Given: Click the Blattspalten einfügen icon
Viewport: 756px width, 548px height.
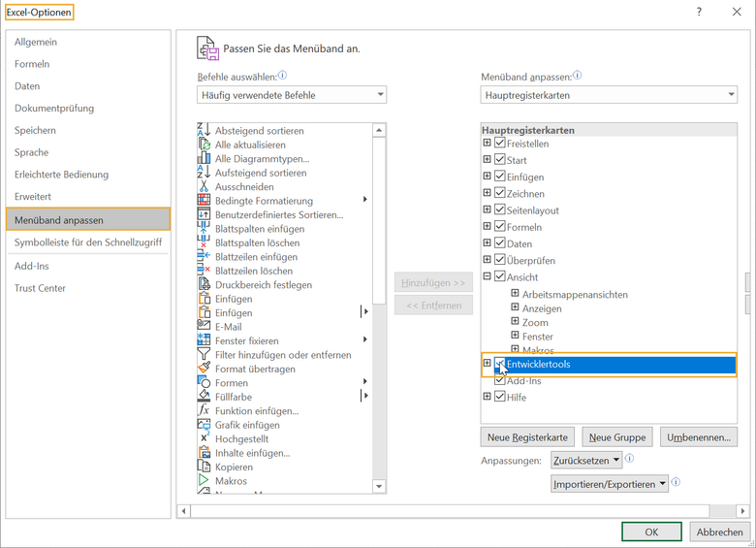Looking at the screenshot, I should point(204,228).
